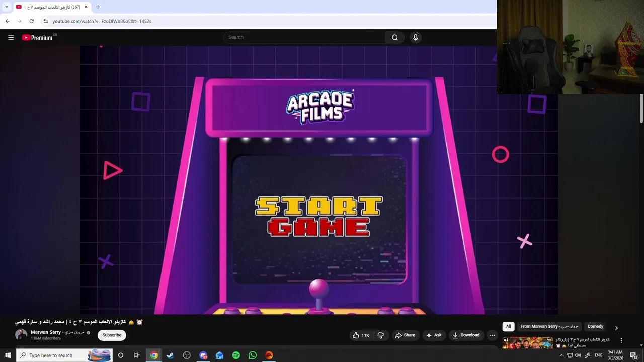Open the EA app from taskbar
Image resolution: width=644 pixels, height=362 pixels.
pos(269,355)
